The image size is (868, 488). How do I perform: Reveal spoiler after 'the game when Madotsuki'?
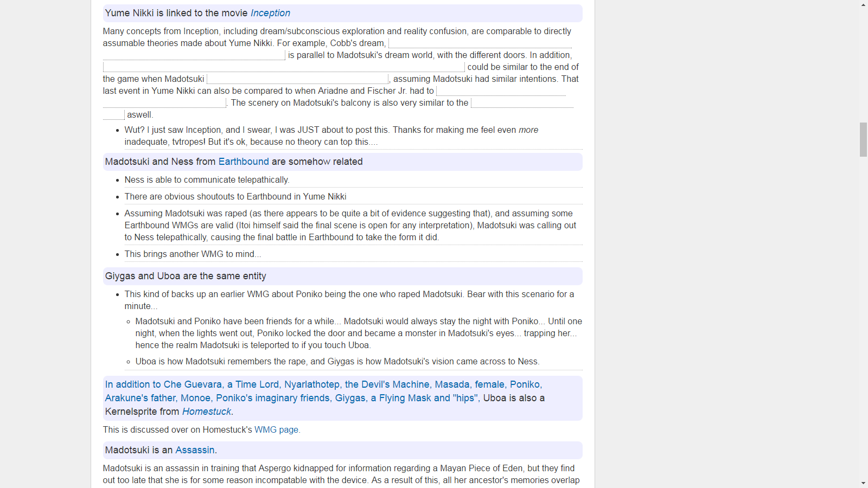297,79
